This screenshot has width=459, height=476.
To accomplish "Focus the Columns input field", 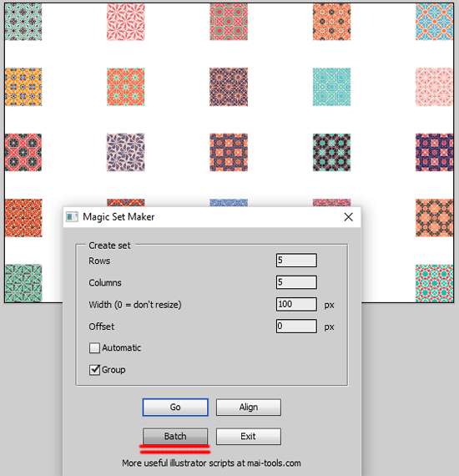I will coord(296,282).
